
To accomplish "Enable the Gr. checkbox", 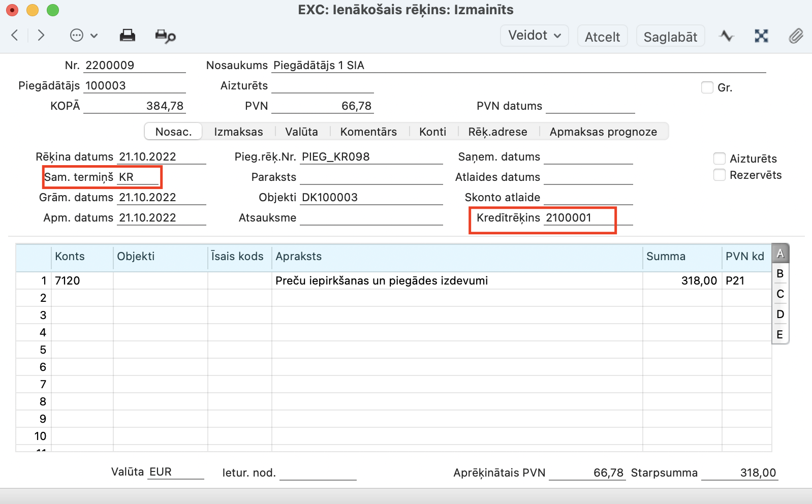I will click(x=707, y=87).
